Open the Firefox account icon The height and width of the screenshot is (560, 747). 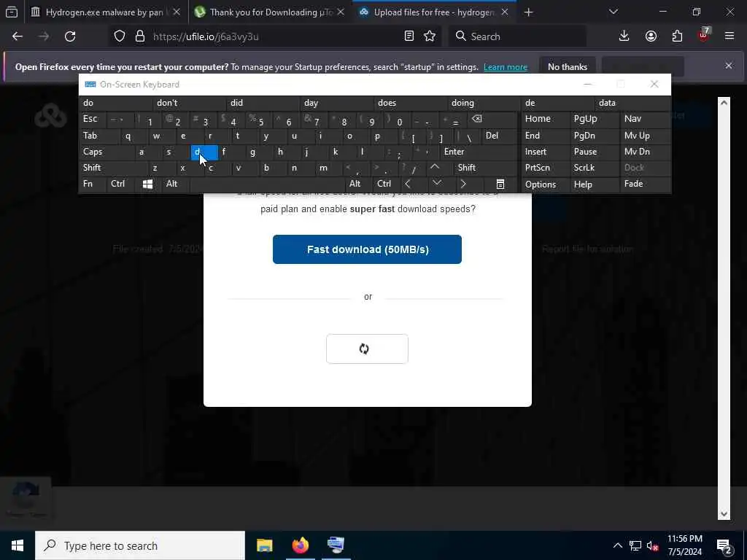point(651,36)
